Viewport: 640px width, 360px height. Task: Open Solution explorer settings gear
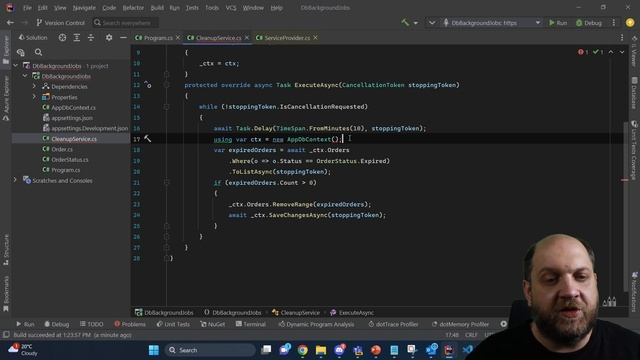[109, 38]
